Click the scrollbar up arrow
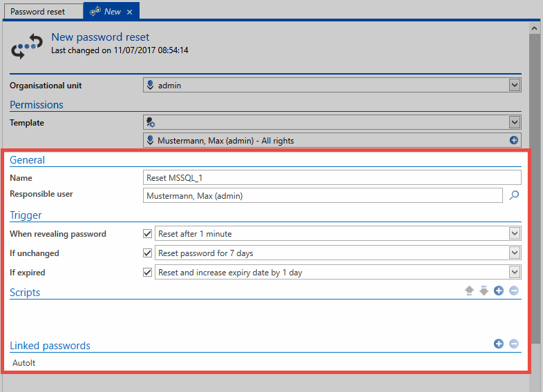Image resolution: width=543 pixels, height=392 pixels. [534, 28]
